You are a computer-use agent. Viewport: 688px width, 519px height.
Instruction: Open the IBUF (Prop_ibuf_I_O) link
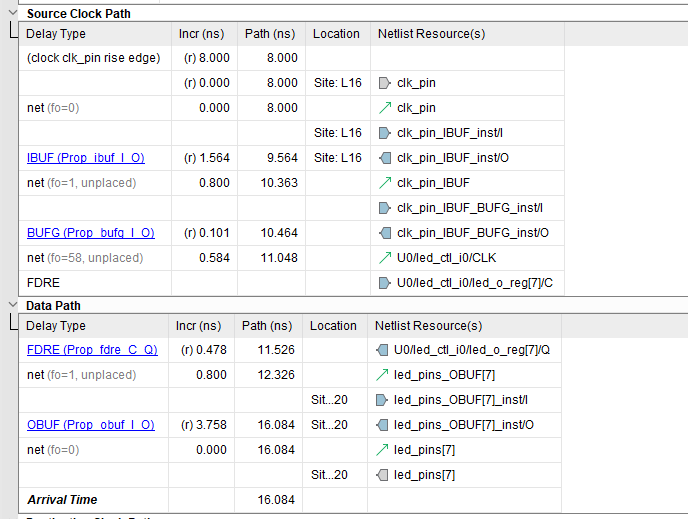[x=86, y=158]
